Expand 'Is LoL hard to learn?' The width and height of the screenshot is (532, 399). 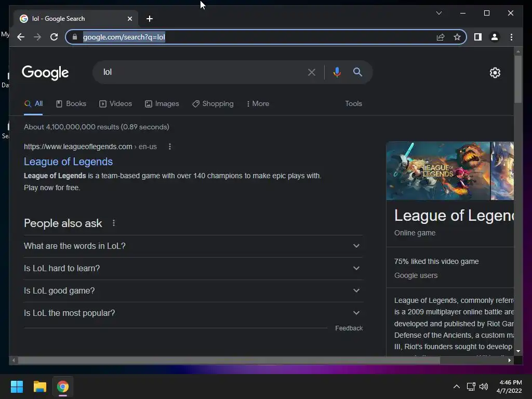click(193, 269)
